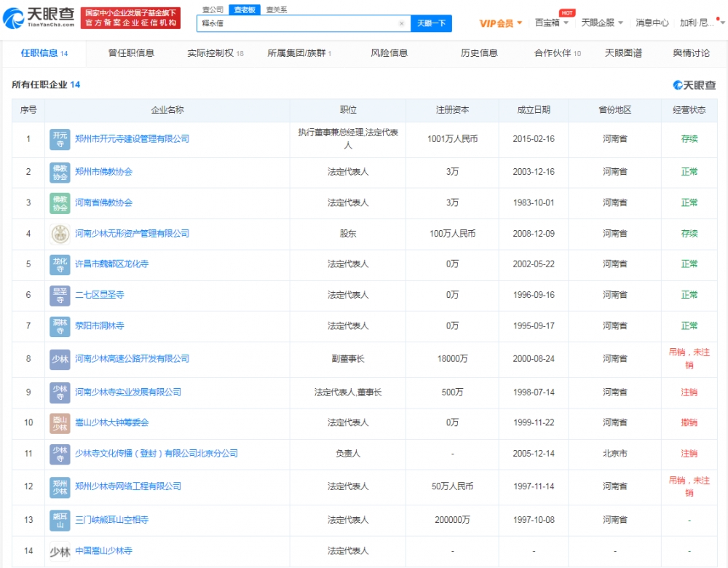728x568 pixels.
Task: Open the logo icon for 河南省佛教协会
Action: coord(60,203)
